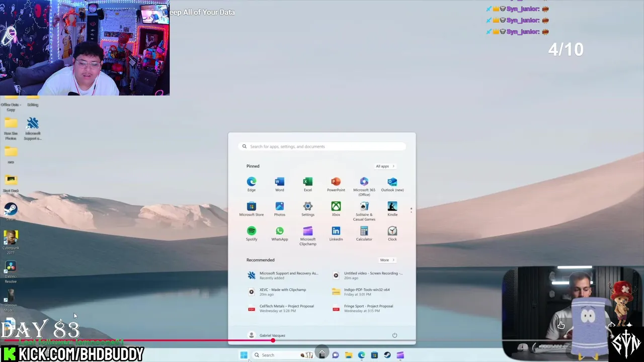Open File Explorer from the taskbar
Screen dimensions: 644x362
(348, 355)
